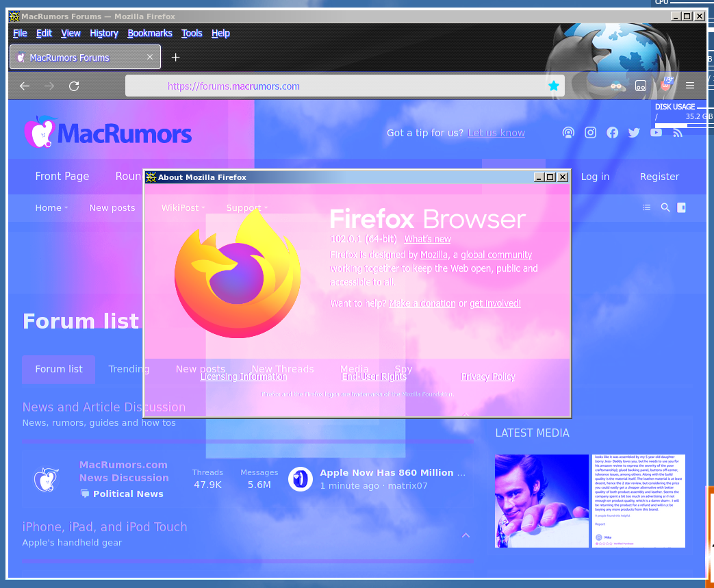Click the MacRumors logo
The height and width of the screenshot is (588, 714).
tap(107, 132)
